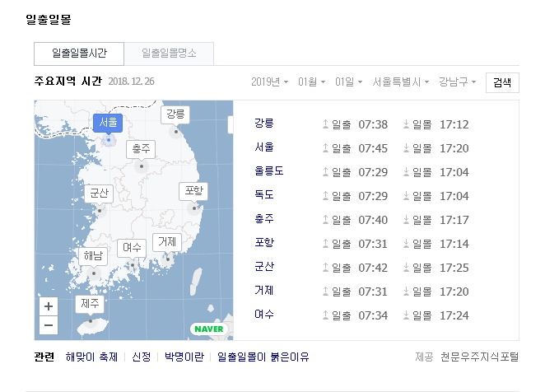545x392 pixels.
Task: Click 군산 sunset time 17:25
Action: pos(454,268)
